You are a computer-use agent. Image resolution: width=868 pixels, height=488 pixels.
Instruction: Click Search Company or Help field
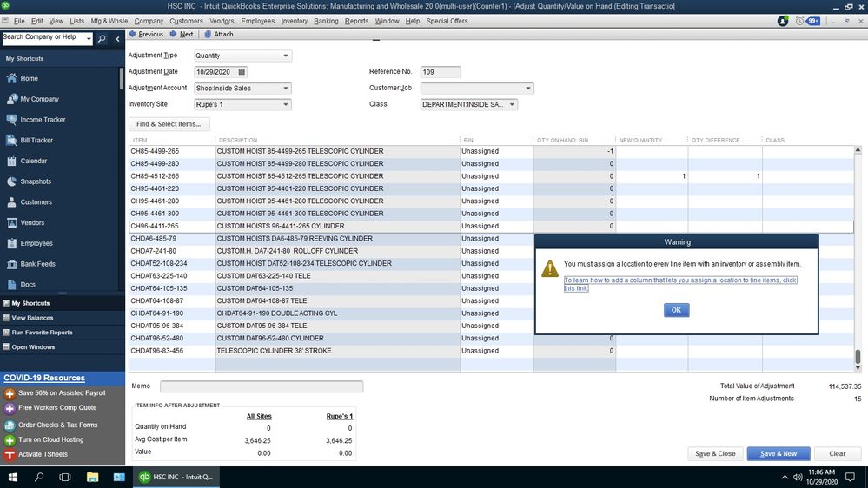(43, 39)
